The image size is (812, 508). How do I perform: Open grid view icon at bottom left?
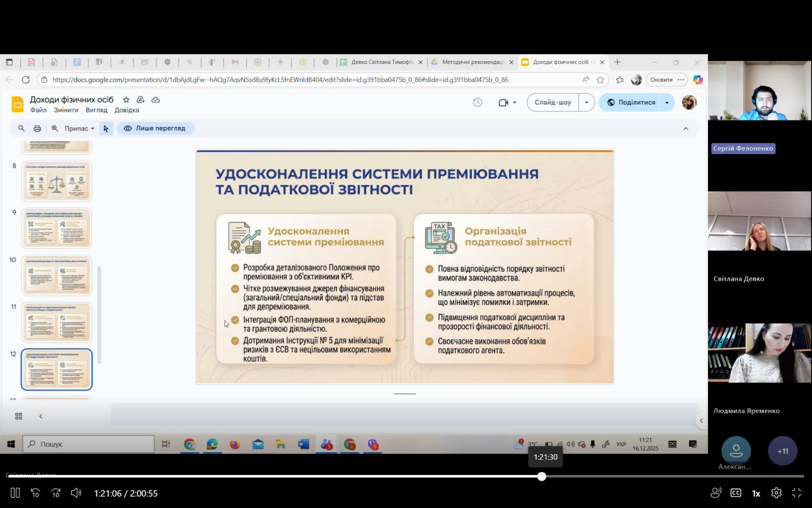(x=19, y=417)
